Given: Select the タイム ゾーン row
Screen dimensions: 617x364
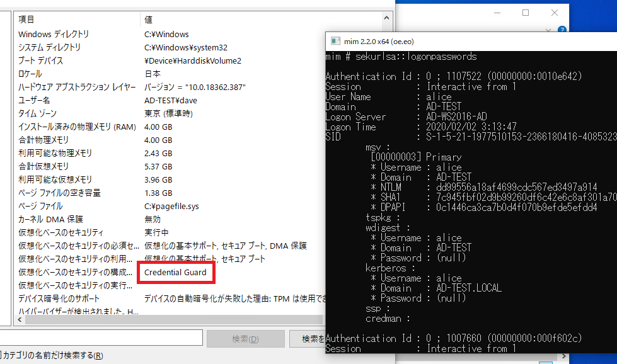Looking at the screenshot, I should 171,113.
